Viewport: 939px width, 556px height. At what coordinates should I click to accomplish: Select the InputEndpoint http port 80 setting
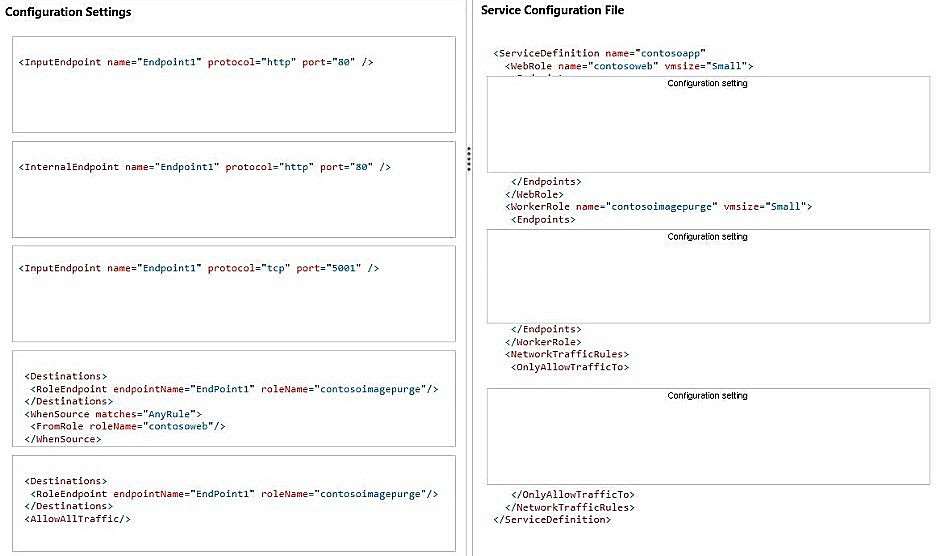234,84
